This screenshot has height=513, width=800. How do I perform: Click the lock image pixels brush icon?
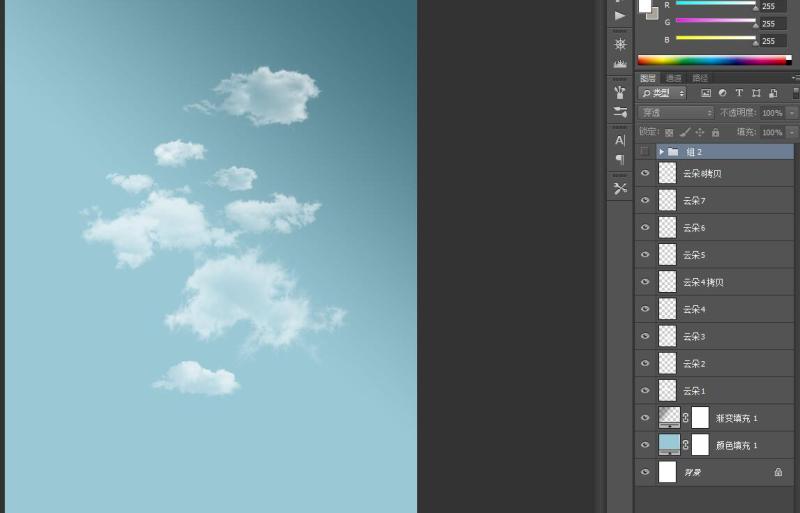(685, 133)
